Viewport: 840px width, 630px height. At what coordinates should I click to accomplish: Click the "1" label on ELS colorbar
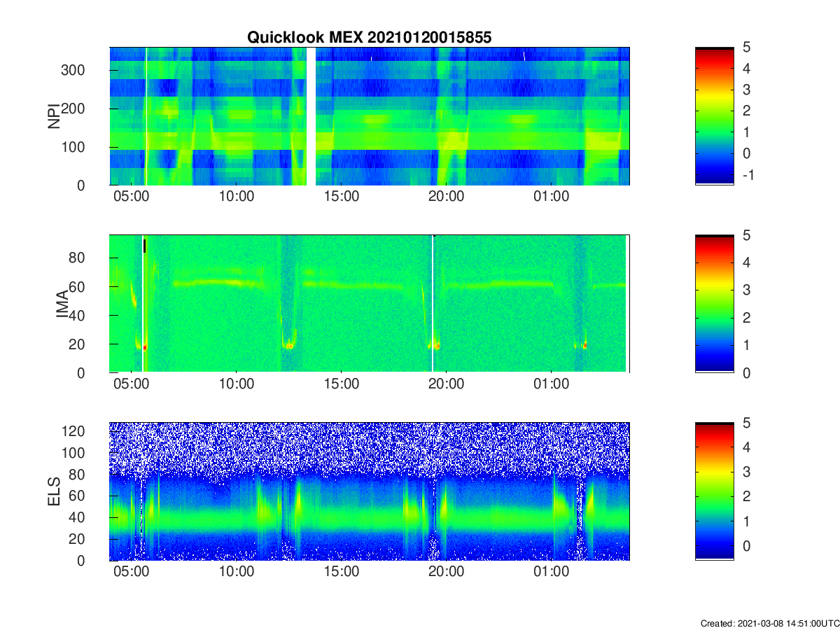(x=745, y=520)
